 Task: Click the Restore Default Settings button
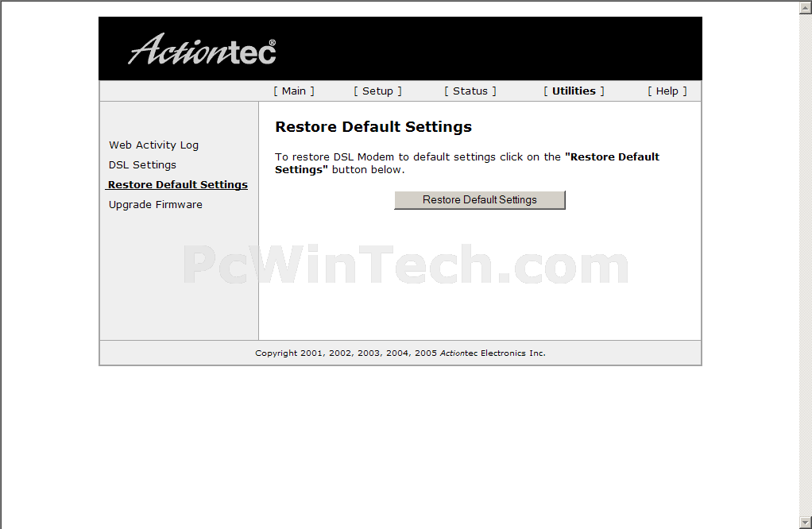pos(480,200)
